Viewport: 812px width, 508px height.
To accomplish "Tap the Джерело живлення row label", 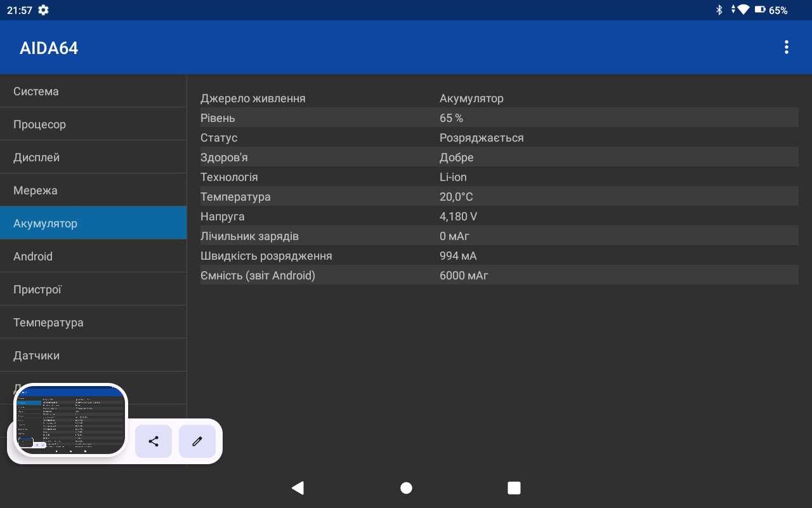I will point(252,98).
